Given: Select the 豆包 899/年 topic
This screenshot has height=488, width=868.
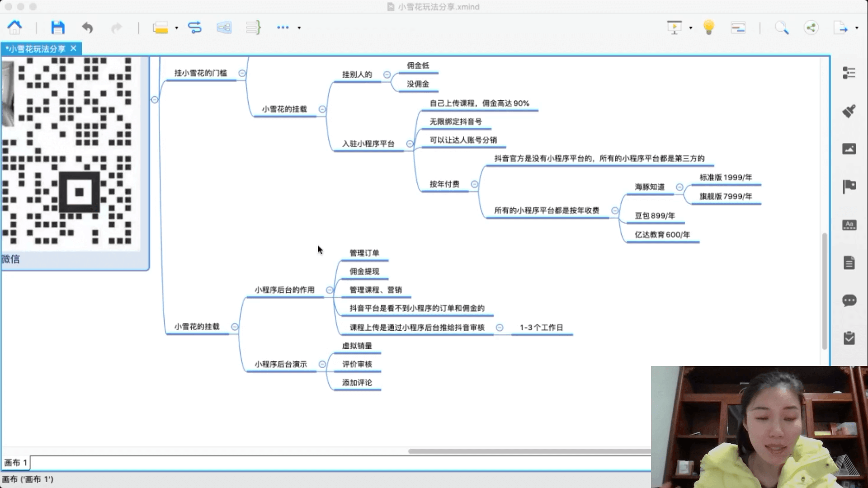Looking at the screenshot, I should point(655,216).
